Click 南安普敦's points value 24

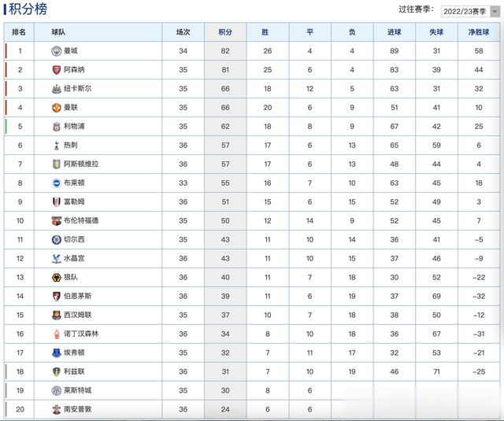coord(225,409)
